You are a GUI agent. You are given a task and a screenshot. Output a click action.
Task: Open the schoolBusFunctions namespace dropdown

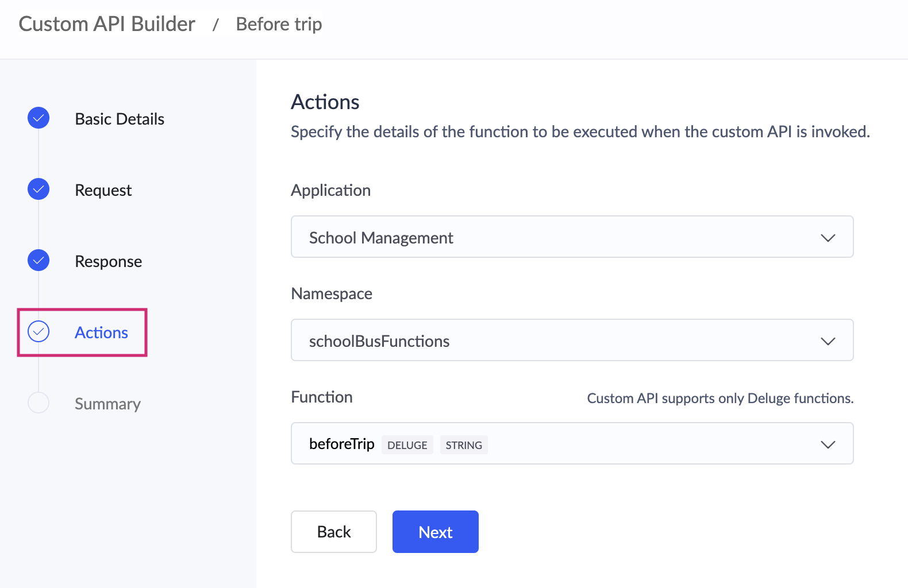coord(571,341)
